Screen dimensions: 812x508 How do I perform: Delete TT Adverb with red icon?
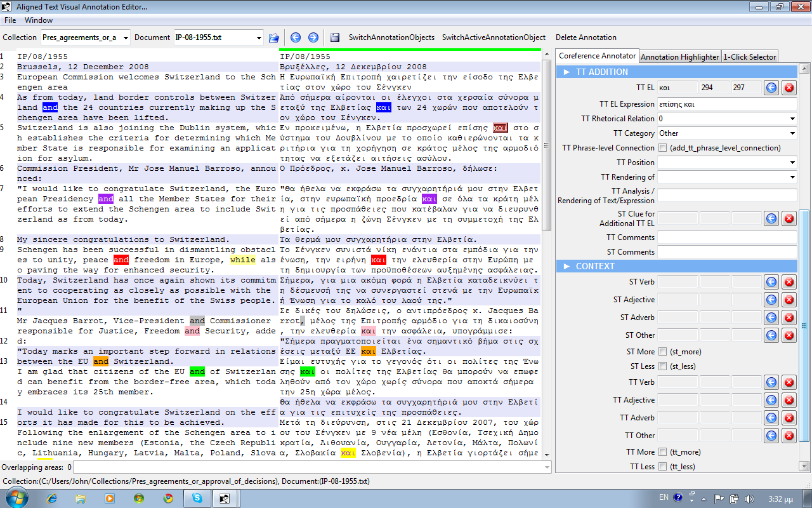coord(789,418)
